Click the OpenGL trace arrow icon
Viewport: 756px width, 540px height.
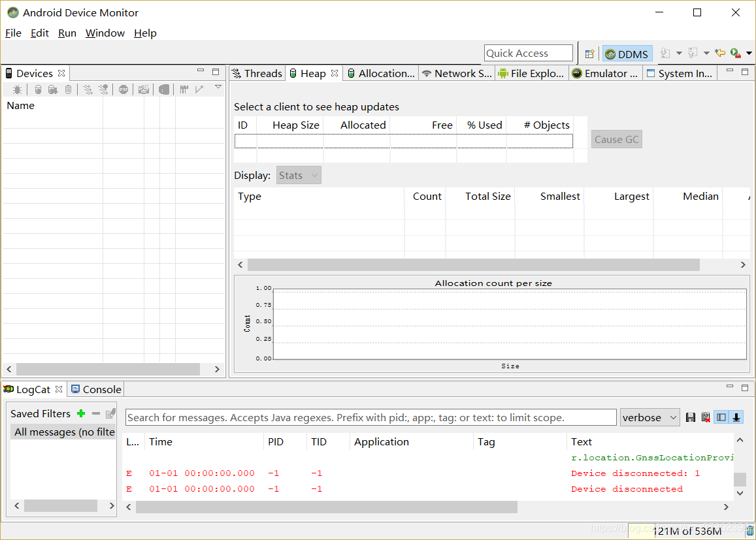(x=199, y=89)
